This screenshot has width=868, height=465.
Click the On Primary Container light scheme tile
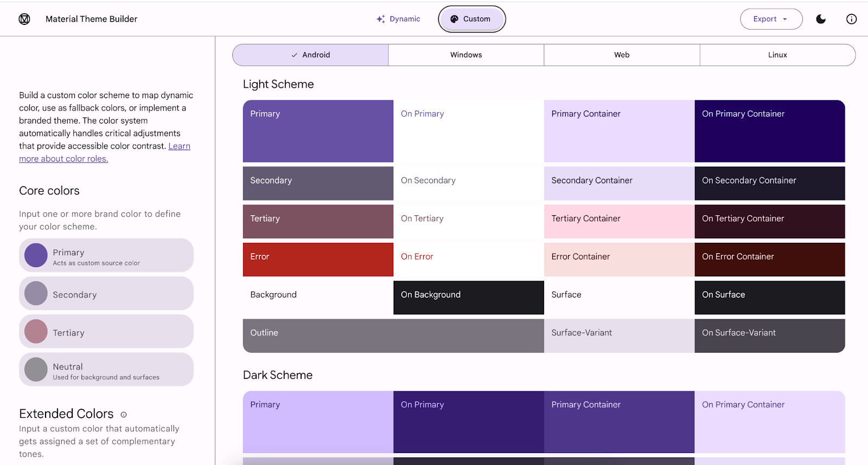(x=769, y=131)
